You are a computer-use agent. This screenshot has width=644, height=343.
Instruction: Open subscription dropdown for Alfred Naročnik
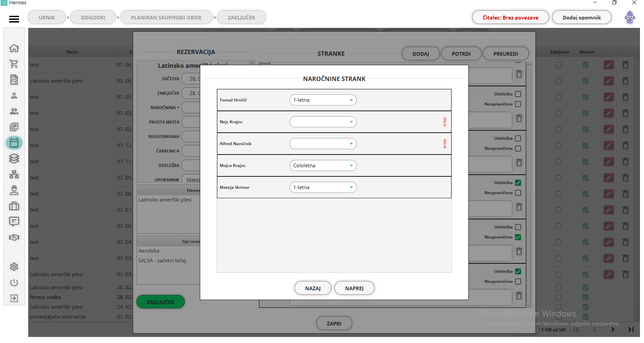pyautogui.click(x=323, y=144)
